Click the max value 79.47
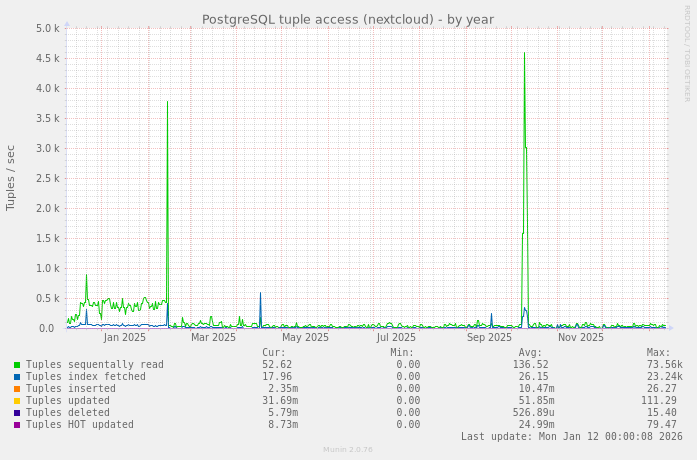The image size is (697, 460). click(661, 424)
